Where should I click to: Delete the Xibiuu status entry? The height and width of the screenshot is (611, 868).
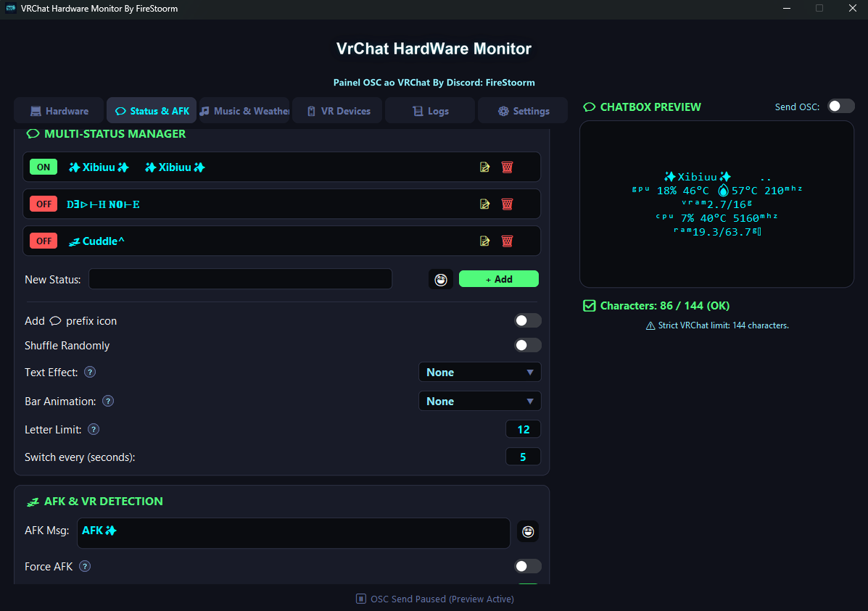(507, 167)
